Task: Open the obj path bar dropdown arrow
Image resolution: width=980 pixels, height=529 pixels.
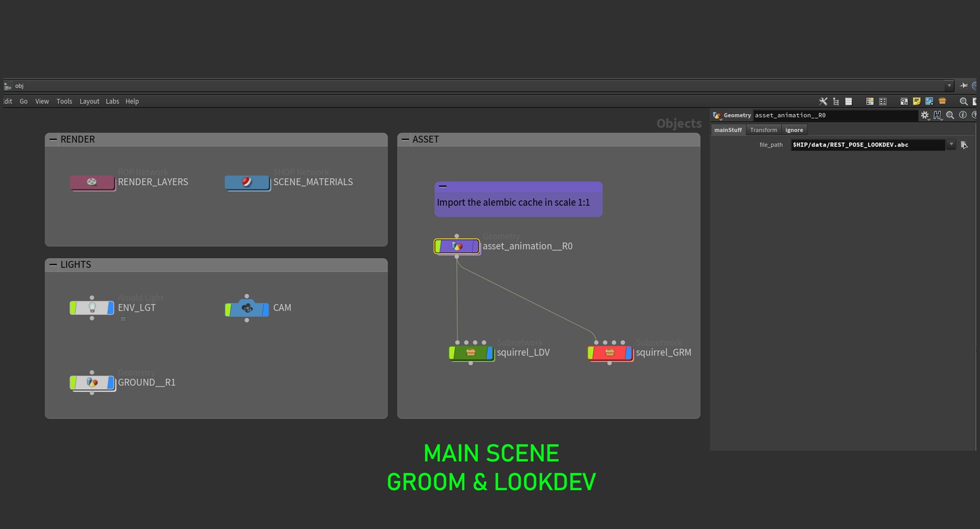Action: pos(949,86)
